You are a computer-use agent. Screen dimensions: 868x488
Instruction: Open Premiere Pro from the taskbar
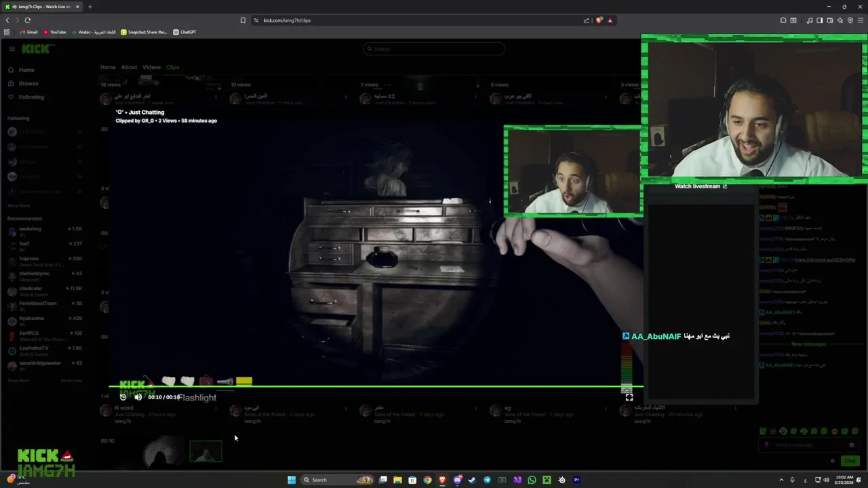(x=576, y=480)
